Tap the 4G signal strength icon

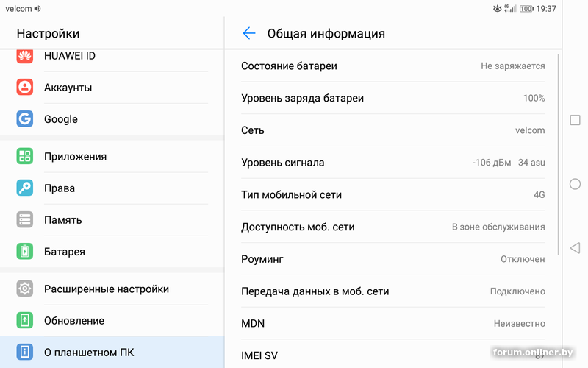[x=510, y=8]
